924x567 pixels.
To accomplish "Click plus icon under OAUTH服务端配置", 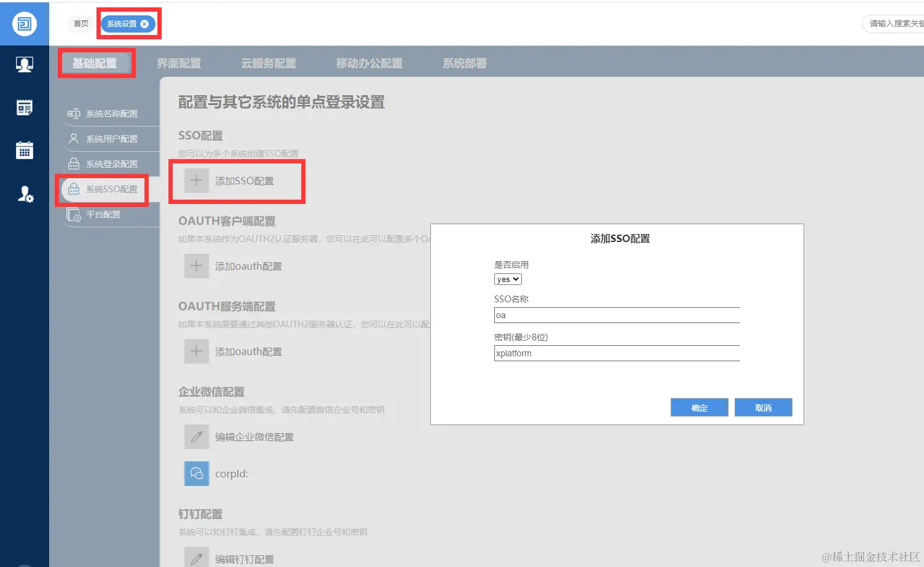I will tap(197, 351).
